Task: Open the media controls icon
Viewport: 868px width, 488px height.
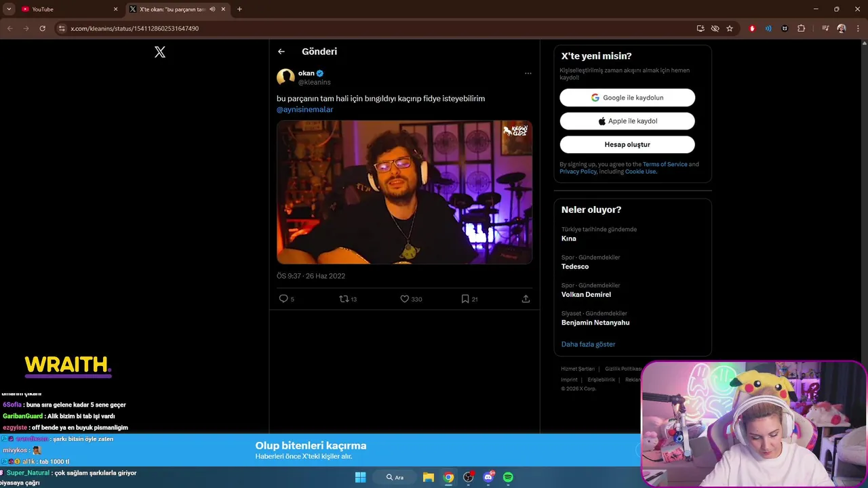Action: point(825,28)
